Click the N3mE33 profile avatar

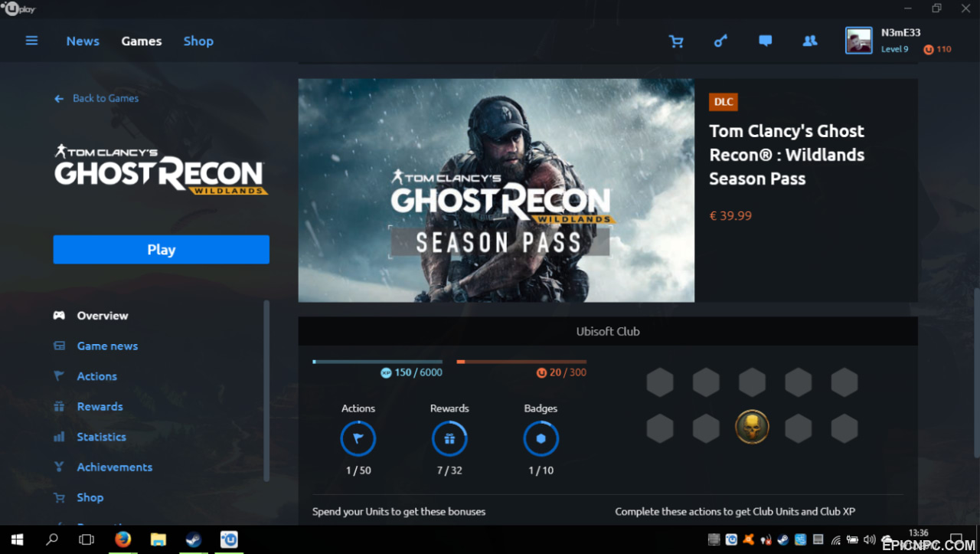point(858,41)
